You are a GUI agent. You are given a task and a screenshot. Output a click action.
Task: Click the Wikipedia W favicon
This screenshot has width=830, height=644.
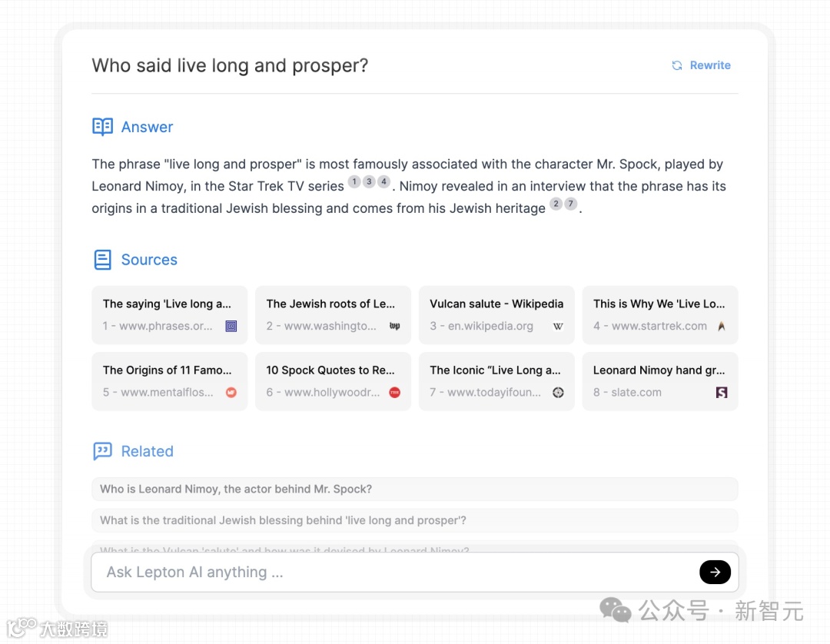click(558, 326)
